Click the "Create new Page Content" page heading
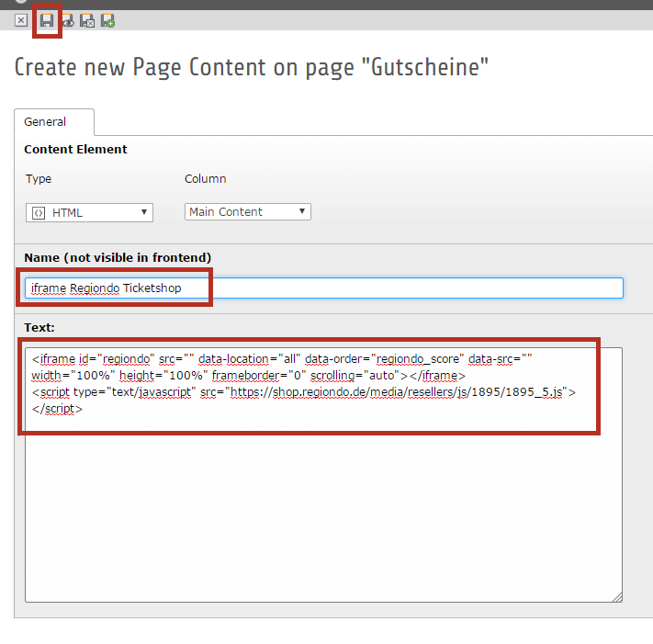This screenshot has width=653, height=644. [252, 67]
